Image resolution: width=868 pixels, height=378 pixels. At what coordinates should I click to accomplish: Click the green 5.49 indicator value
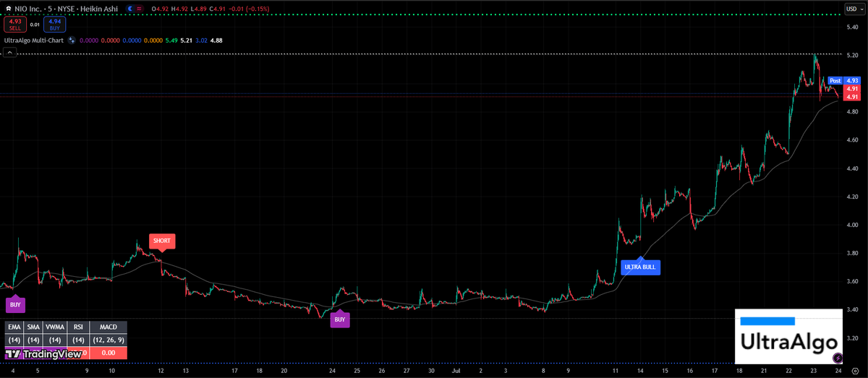(171, 40)
